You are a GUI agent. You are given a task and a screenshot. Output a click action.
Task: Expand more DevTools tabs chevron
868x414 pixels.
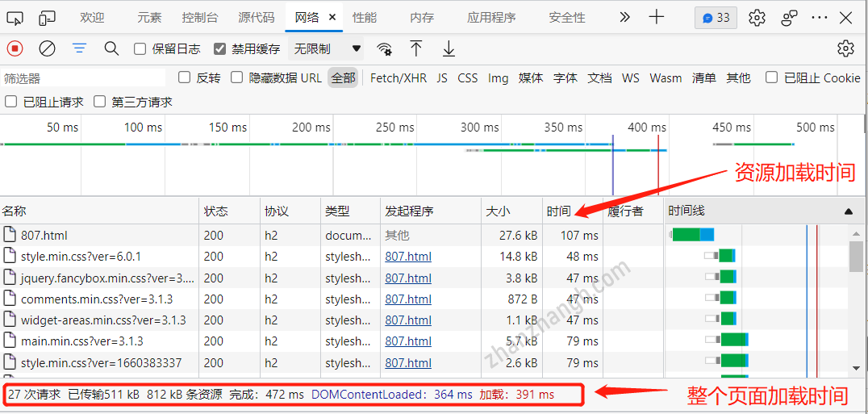coord(624,17)
